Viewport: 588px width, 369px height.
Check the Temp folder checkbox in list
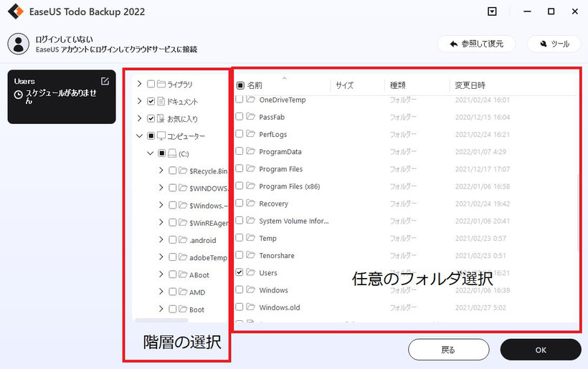[x=240, y=238]
